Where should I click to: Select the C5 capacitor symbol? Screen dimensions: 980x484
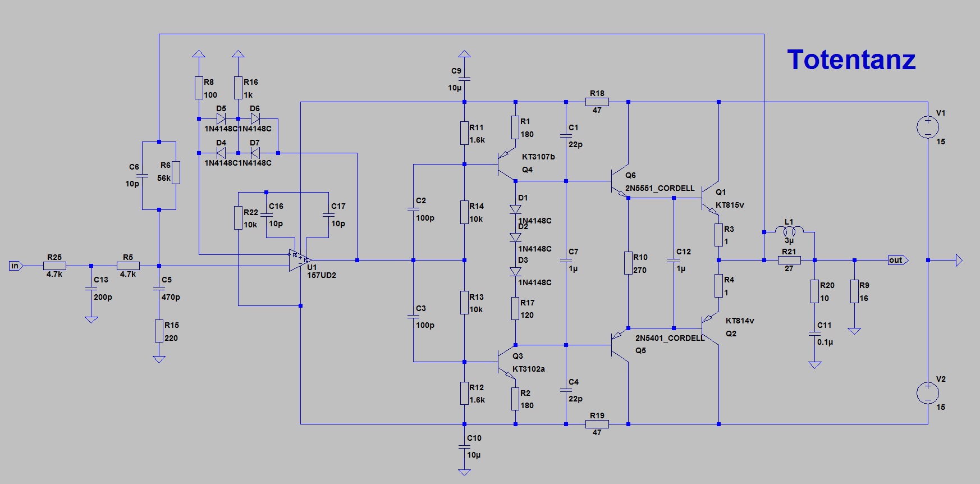159,288
